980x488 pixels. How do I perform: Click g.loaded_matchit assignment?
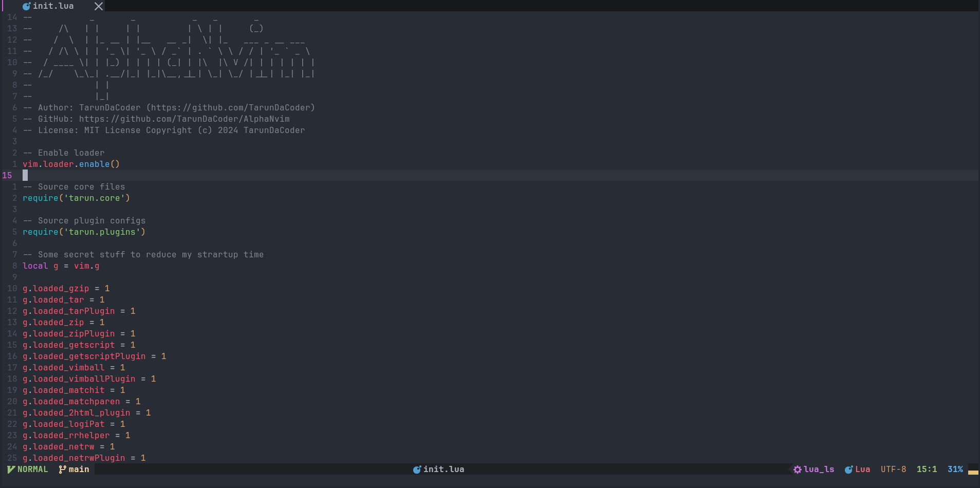[x=74, y=390]
